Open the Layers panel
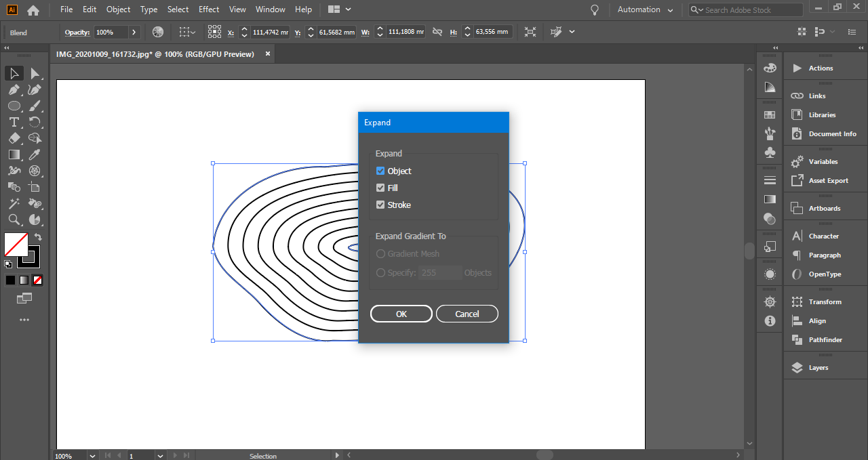This screenshot has width=868, height=460. [818, 368]
